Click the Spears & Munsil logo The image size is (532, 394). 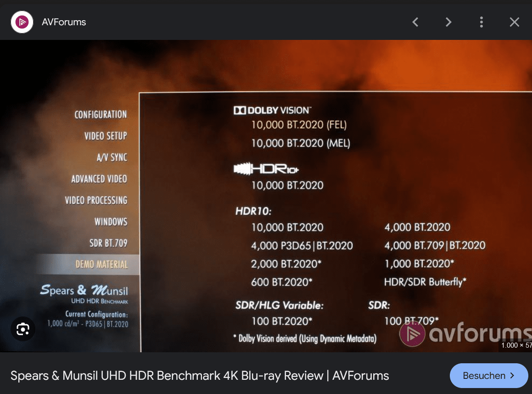tap(84, 290)
